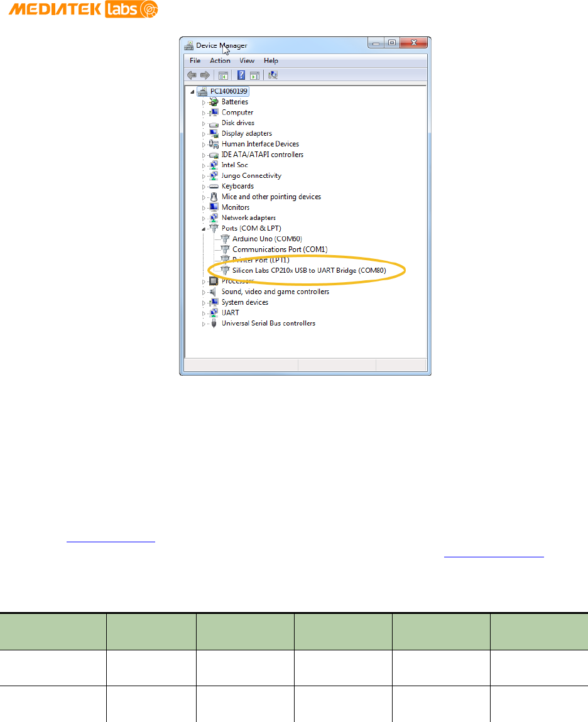Click the IDE ATA/ATAPI controllers icon
The width and height of the screenshot is (588, 722).
tap(214, 155)
